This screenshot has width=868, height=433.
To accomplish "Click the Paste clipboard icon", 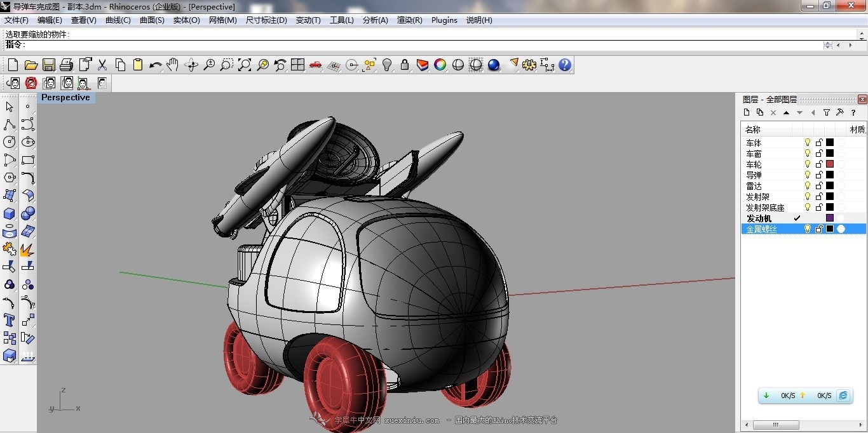I will tap(138, 65).
